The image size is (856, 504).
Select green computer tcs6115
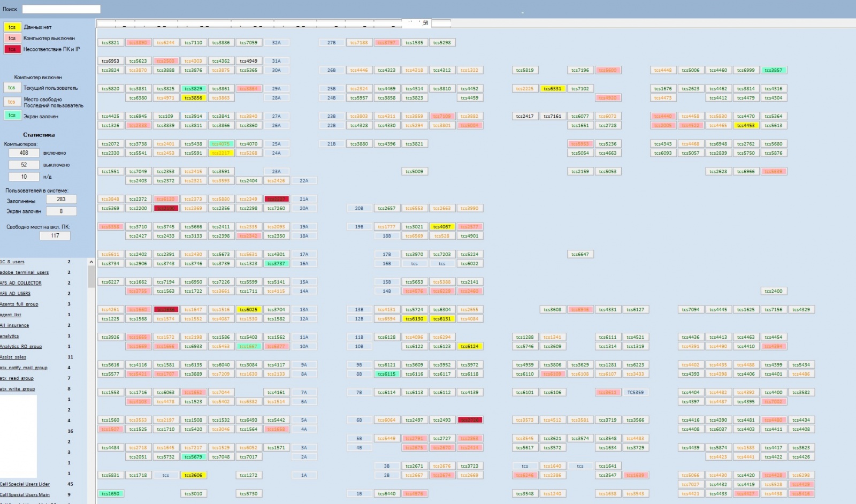[386, 375]
